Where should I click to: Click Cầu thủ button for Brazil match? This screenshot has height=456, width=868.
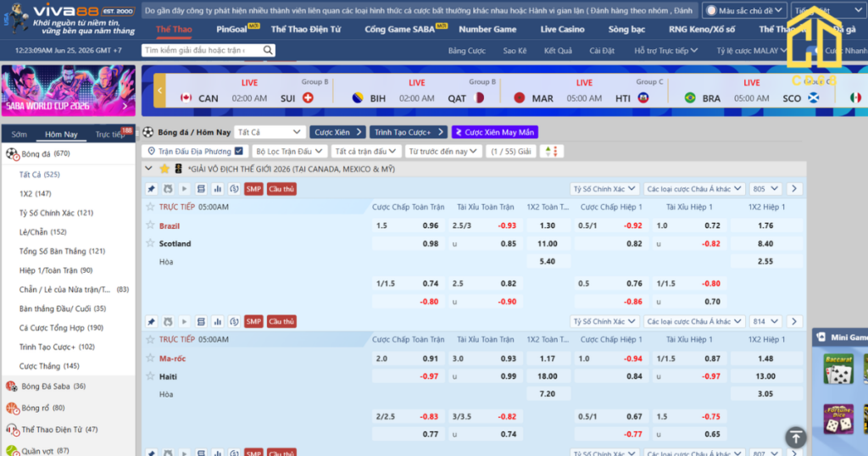pos(281,189)
